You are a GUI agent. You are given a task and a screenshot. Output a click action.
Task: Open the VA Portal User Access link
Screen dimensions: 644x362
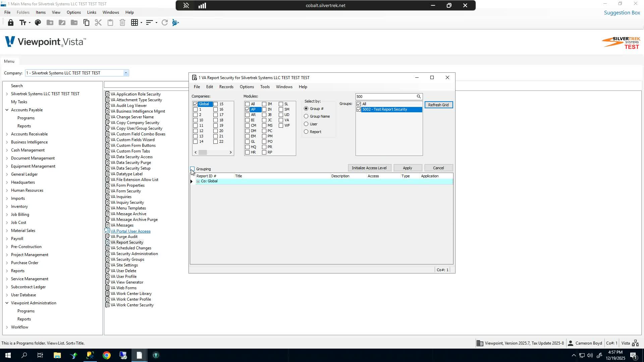pos(130,231)
